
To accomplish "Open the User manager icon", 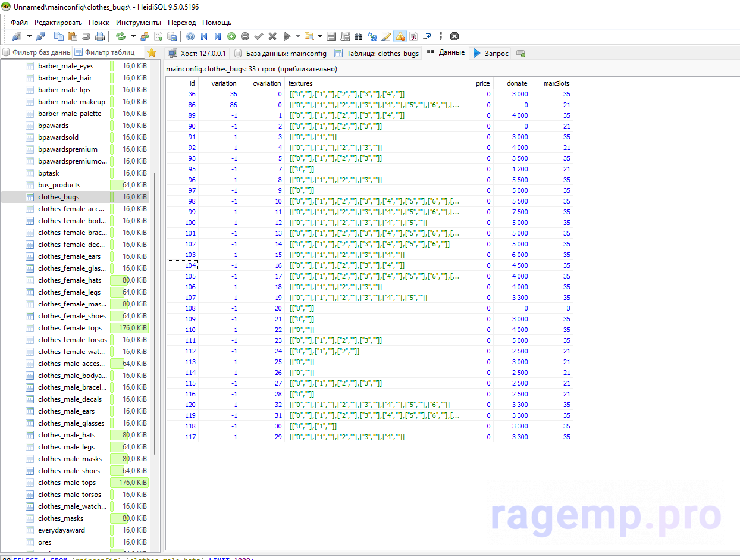I will (145, 36).
